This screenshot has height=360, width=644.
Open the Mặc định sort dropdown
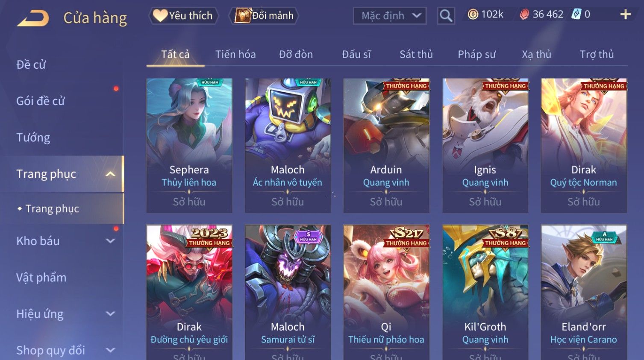pos(390,16)
